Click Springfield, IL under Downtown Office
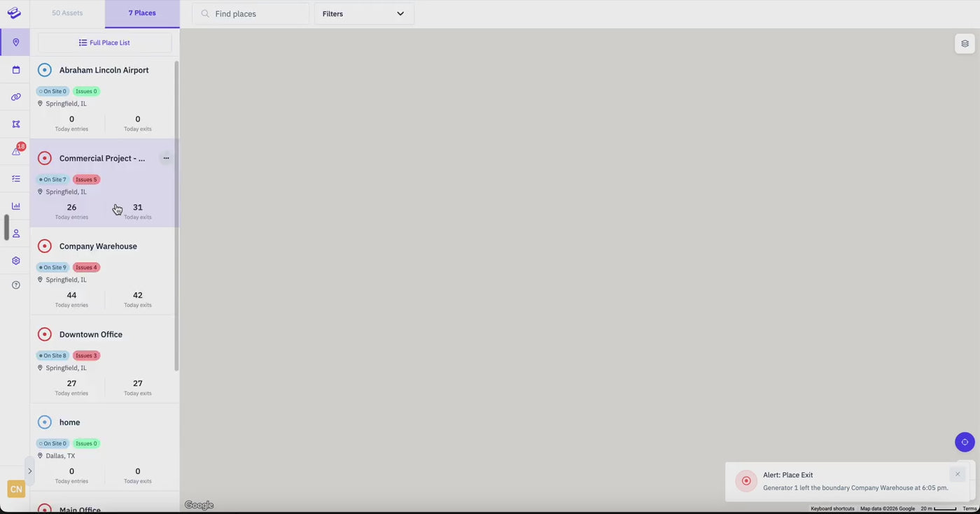 point(66,368)
